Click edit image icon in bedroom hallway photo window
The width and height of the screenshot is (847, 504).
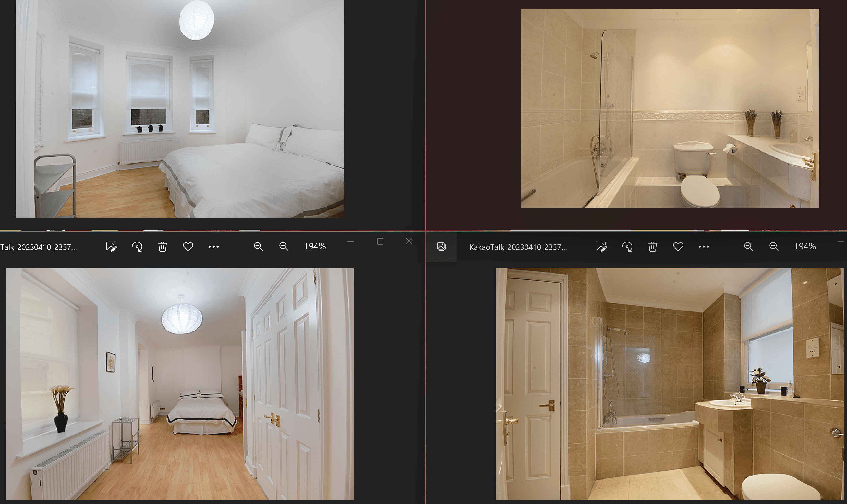pyautogui.click(x=111, y=247)
